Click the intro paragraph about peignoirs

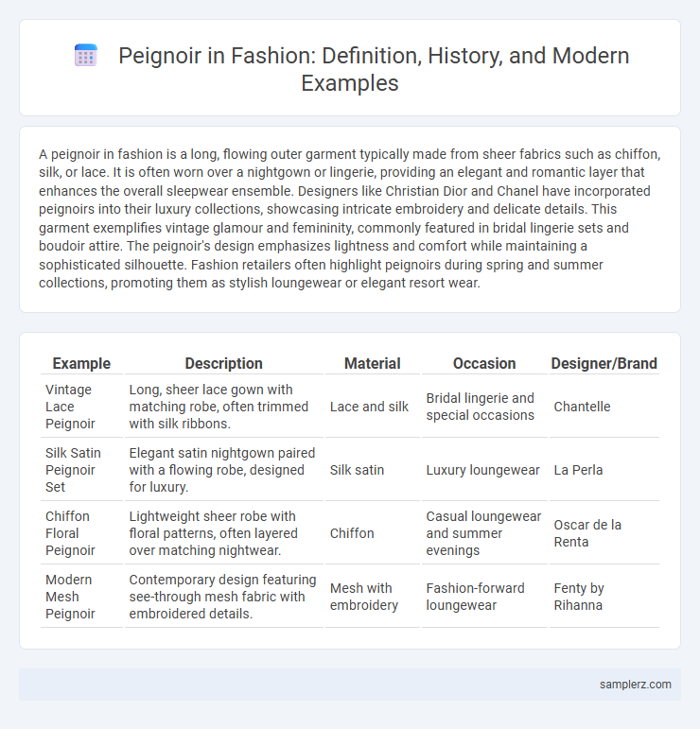click(x=350, y=218)
